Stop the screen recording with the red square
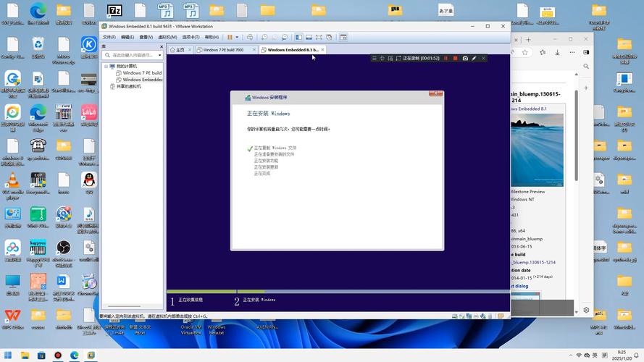Image resolution: width=644 pixels, height=362 pixels. (x=455, y=58)
